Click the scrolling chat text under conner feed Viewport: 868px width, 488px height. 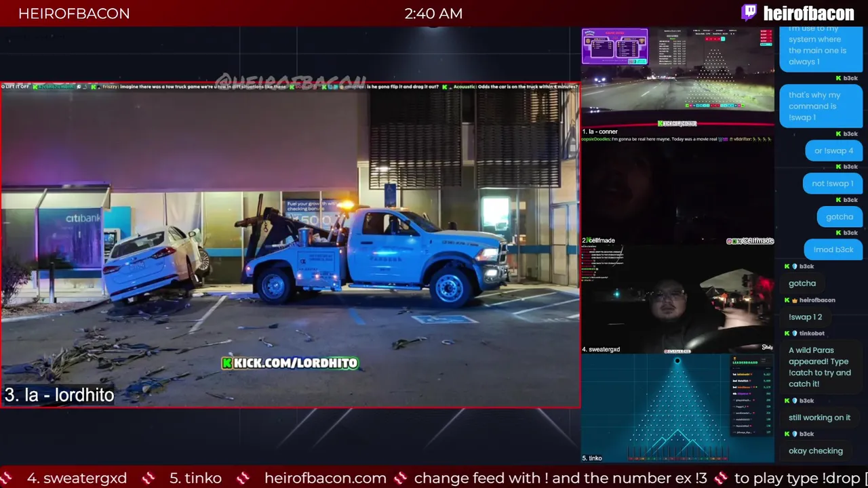(677, 139)
